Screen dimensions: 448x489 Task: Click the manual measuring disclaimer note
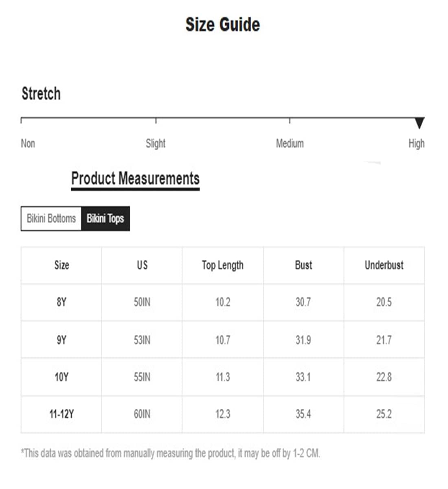tap(171, 453)
